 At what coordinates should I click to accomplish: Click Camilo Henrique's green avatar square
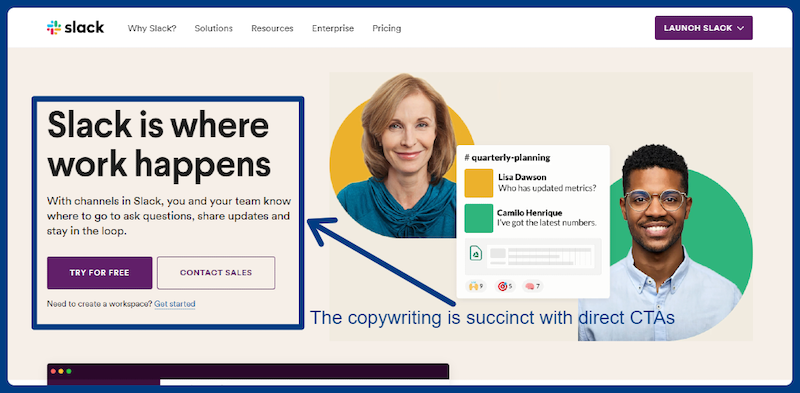coord(479,218)
